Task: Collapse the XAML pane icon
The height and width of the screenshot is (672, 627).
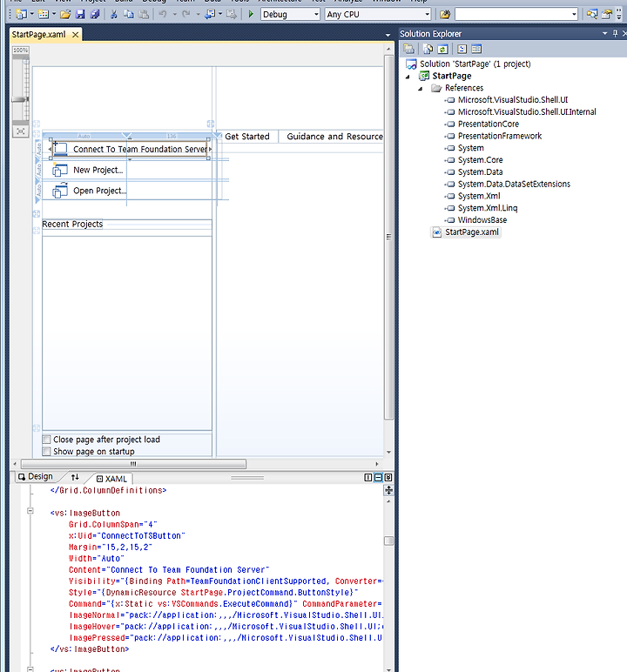Action: (388, 477)
